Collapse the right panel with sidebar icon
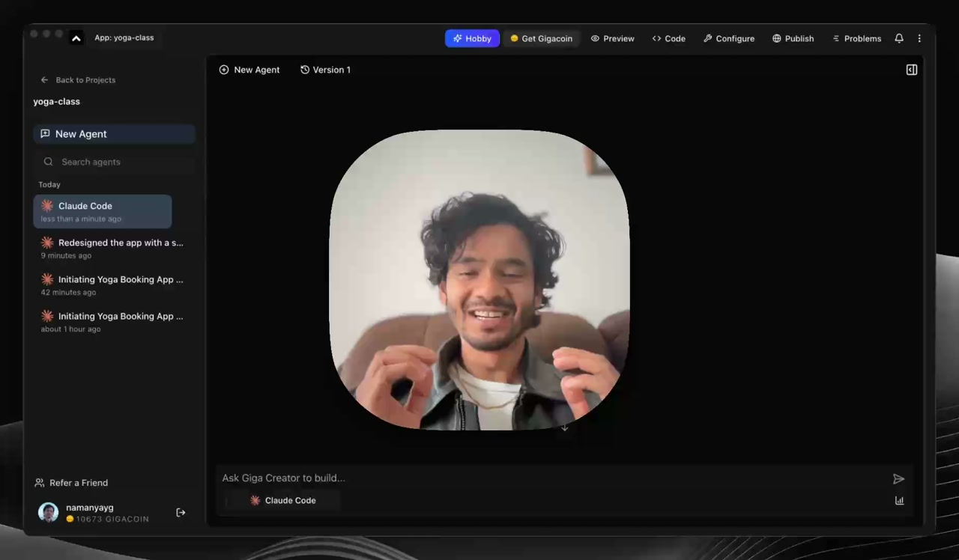 point(911,70)
